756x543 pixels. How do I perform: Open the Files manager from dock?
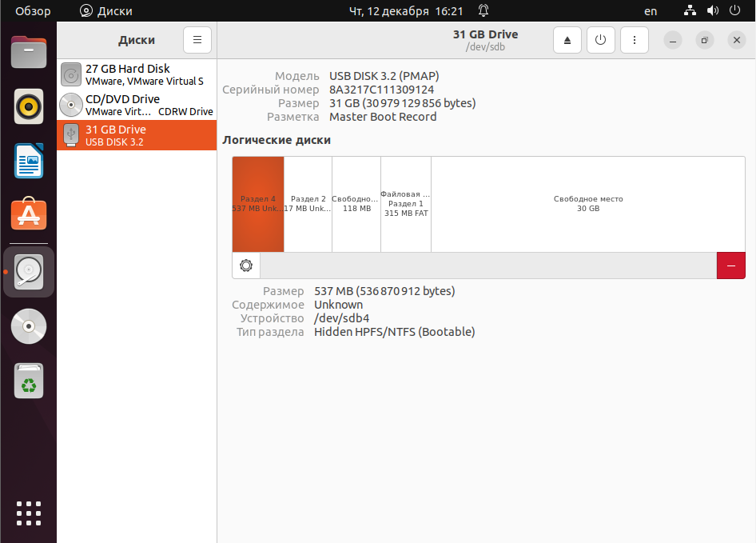[29, 53]
